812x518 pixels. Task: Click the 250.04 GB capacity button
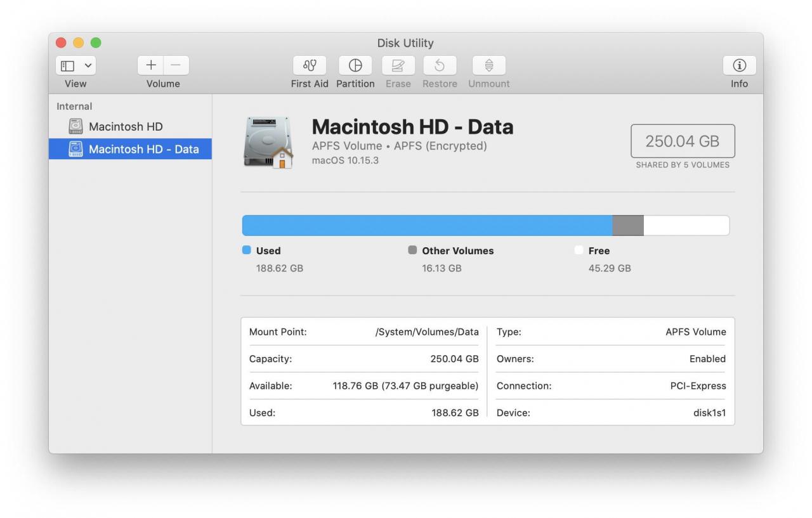coord(682,141)
